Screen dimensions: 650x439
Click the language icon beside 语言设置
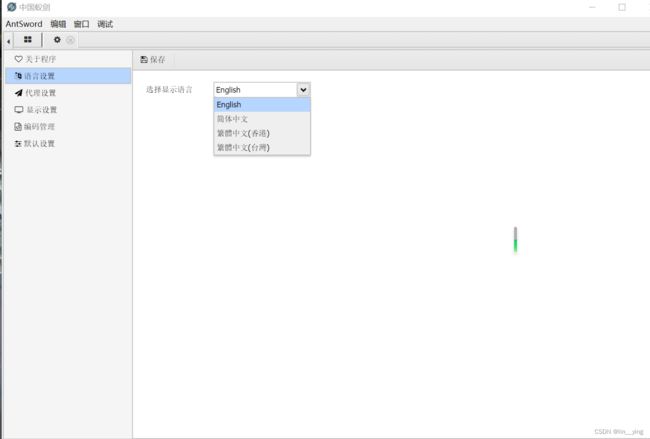18,75
